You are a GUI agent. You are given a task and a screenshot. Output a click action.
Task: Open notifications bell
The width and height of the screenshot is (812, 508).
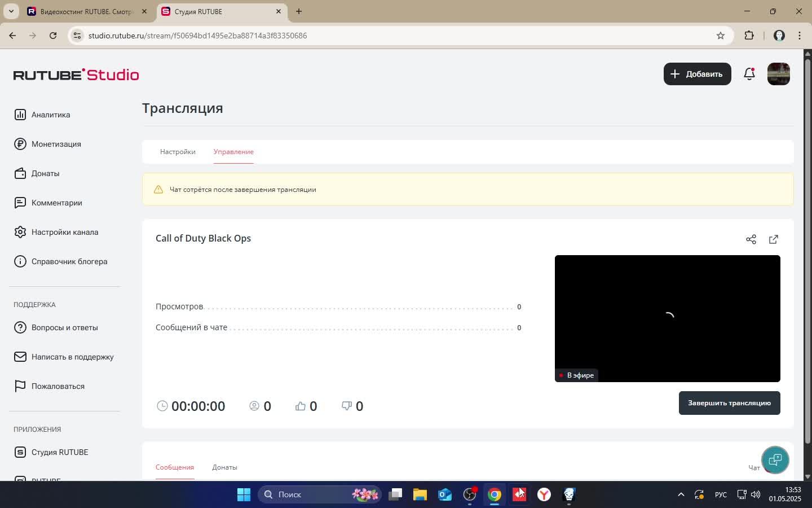(749, 74)
